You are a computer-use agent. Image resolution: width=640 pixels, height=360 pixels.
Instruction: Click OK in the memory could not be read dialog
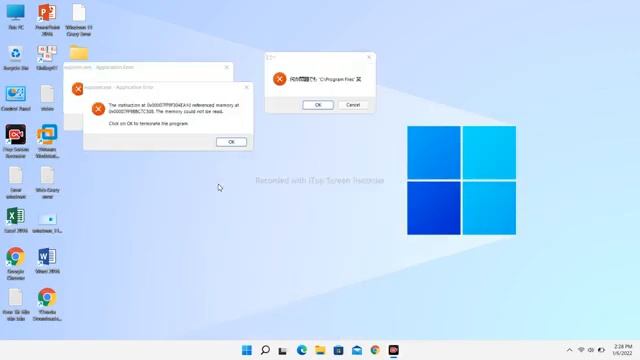click(x=231, y=142)
